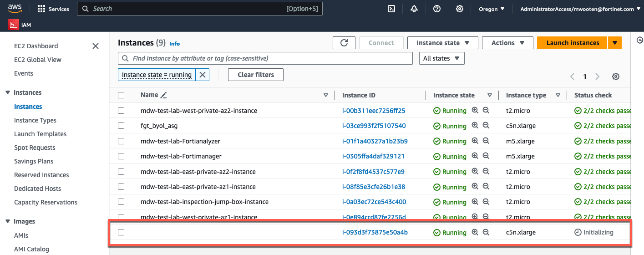644x255 pixels.
Task: Open EC2 Global View
Action: (x=38, y=60)
